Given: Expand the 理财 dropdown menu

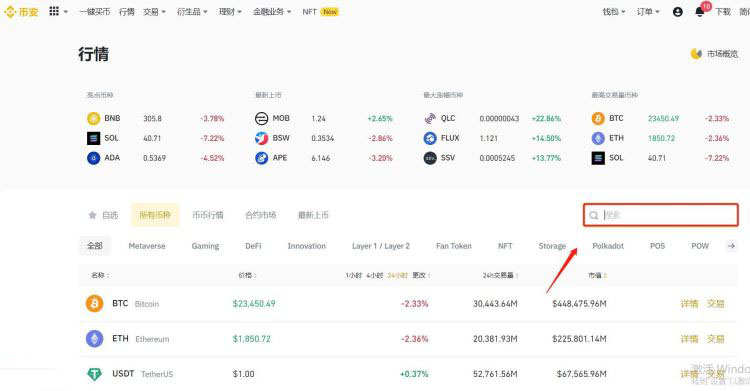Looking at the screenshot, I should tap(230, 12).
